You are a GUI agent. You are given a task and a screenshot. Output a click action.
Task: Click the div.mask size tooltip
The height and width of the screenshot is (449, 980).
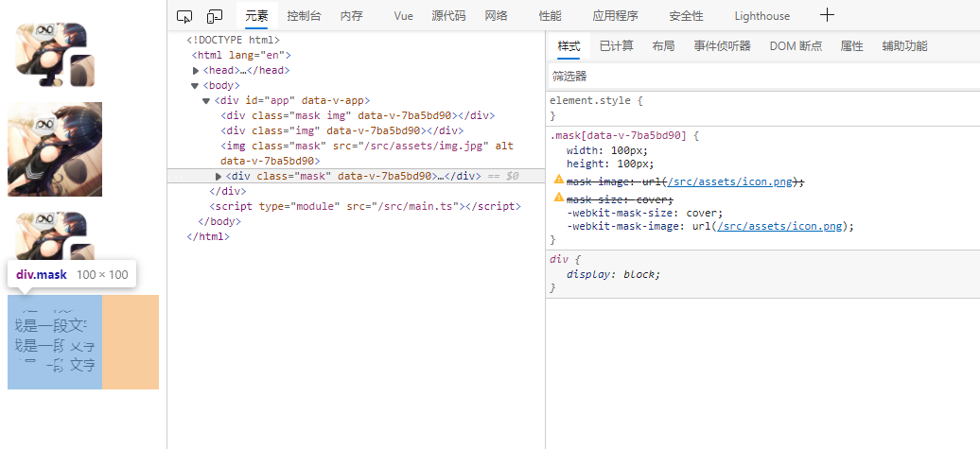[72, 275]
